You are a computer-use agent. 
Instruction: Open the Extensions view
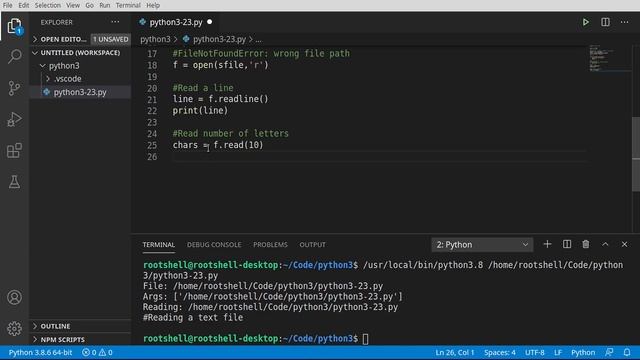click(x=14, y=151)
